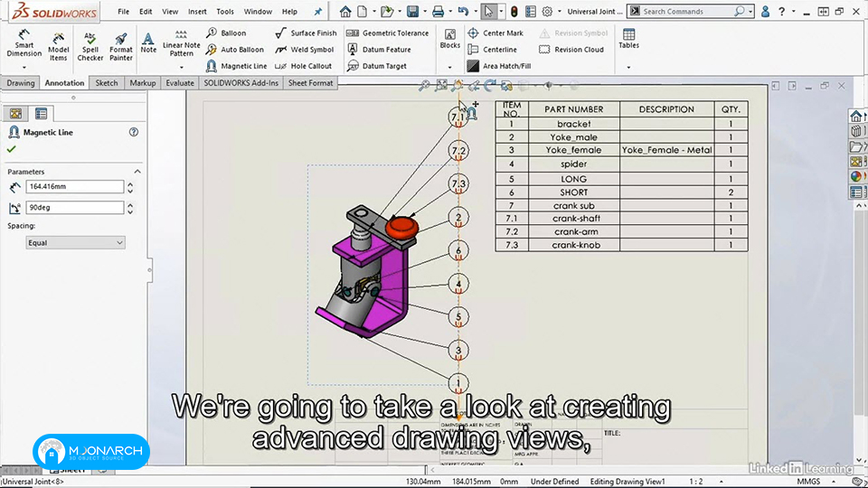Open the Window menu
Image resolution: width=868 pixels, height=488 pixels.
click(258, 11)
